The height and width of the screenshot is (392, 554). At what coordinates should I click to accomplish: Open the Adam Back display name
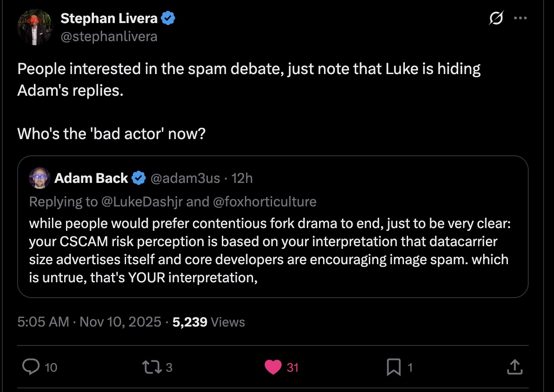pyautogui.click(x=91, y=178)
